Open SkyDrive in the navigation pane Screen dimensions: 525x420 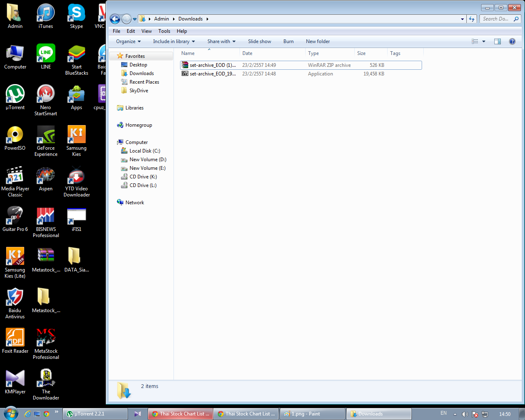point(139,91)
